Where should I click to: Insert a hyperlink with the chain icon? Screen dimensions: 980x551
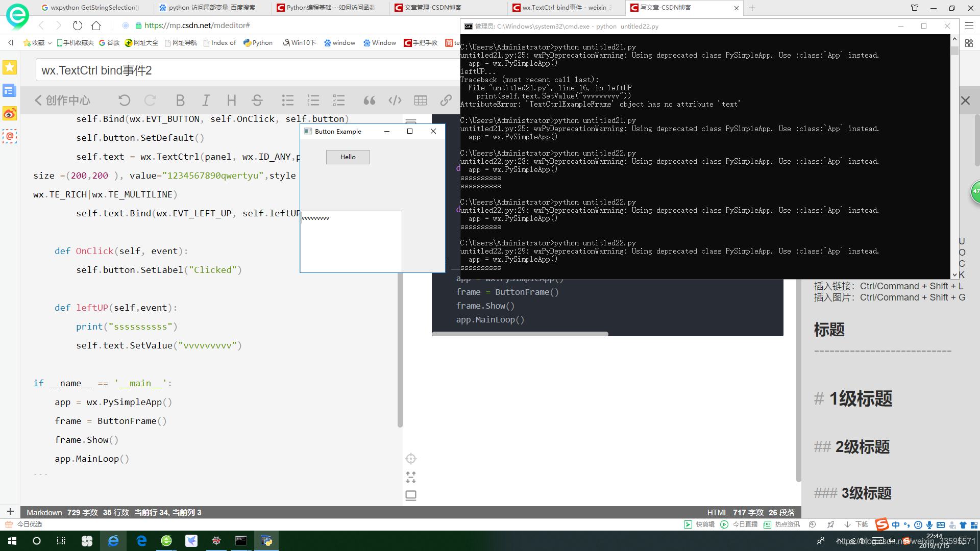tap(446, 101)
